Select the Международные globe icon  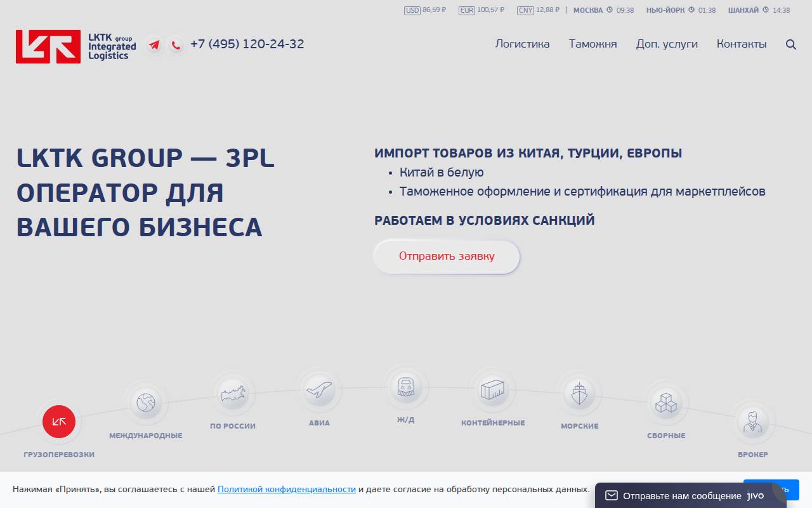click(x=146, y=403)
